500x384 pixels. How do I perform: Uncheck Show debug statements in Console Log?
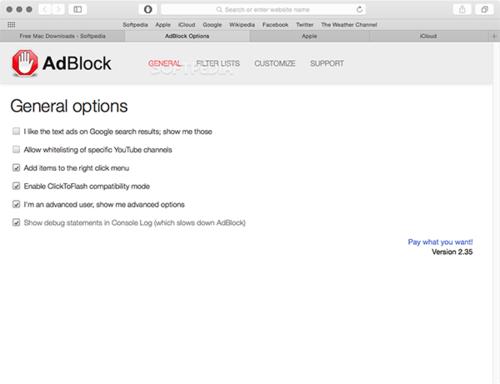click(x=16, y=222)
